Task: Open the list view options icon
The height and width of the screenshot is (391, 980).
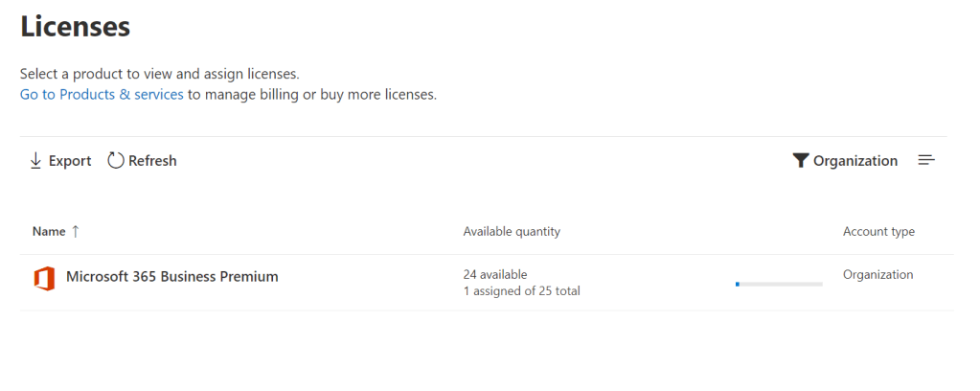Action: [925, 160]
